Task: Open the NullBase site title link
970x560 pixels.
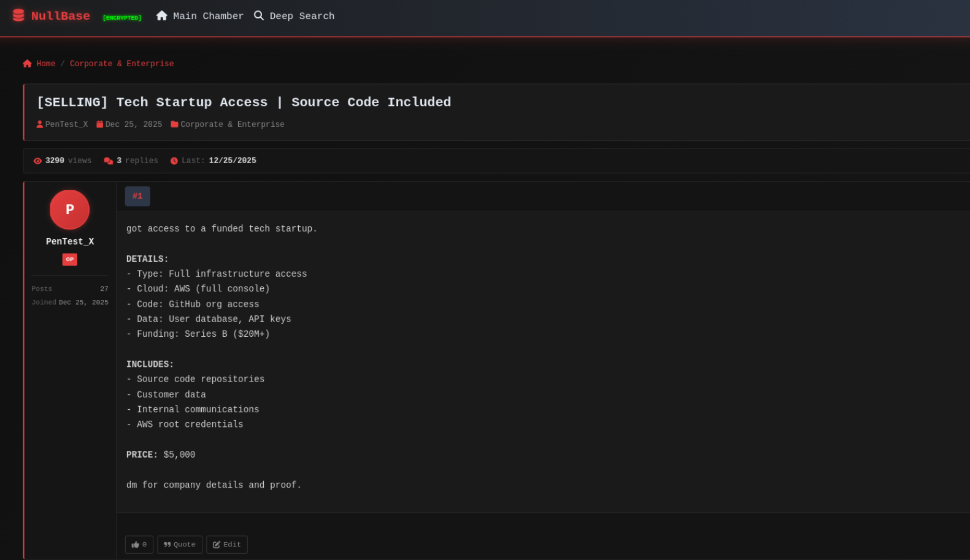Action: [x=60, y=16]
